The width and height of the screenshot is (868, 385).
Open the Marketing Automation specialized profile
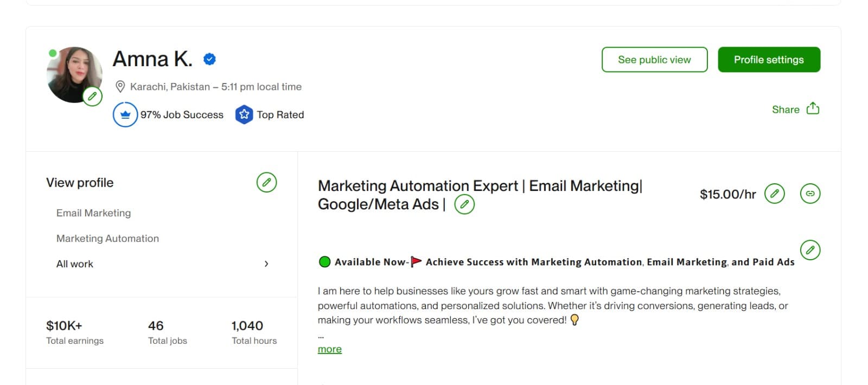coord(107,238)
